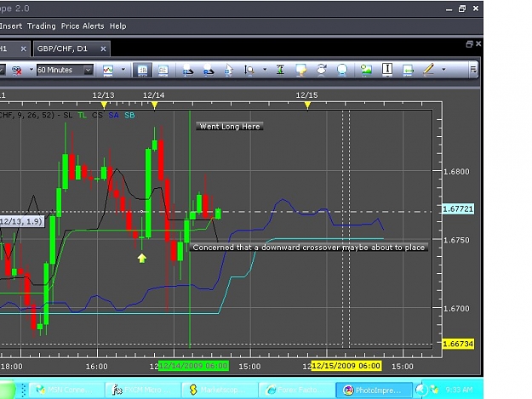Expand the chart type dropdown arrow

point(123,70)
